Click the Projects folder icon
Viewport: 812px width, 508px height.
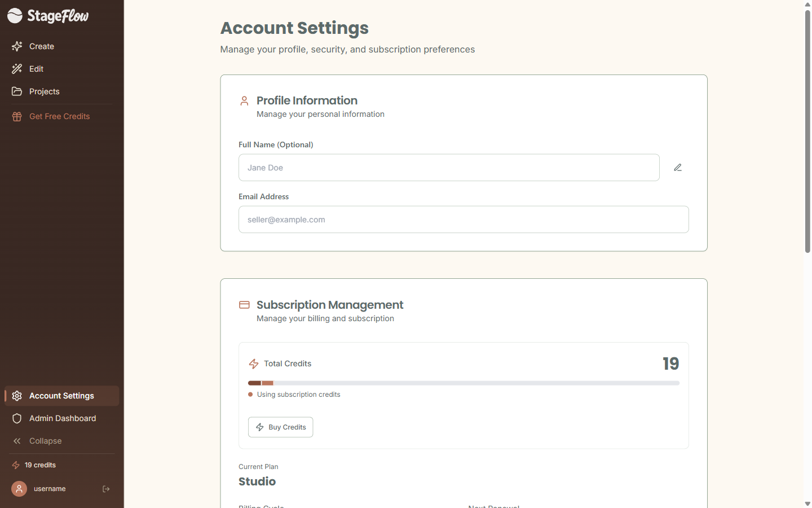click(x=17, y=91)
